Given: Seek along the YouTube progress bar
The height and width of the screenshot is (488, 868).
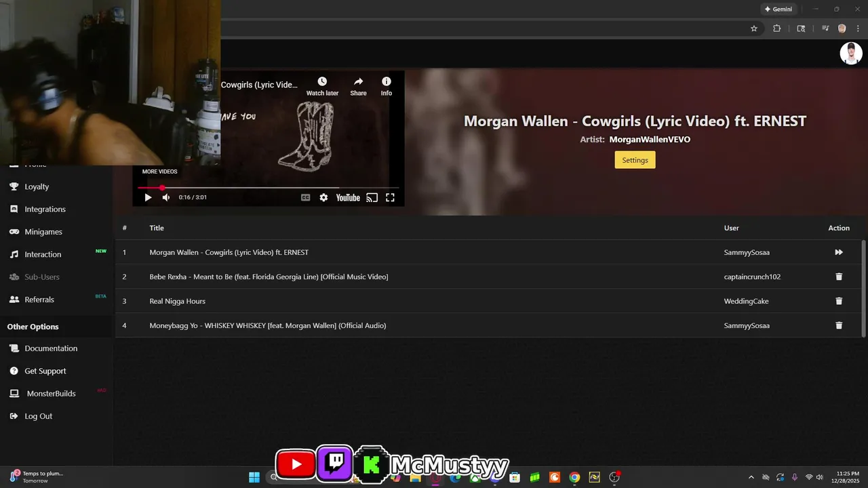Looking at the screenshot, I should pos(268,188).
